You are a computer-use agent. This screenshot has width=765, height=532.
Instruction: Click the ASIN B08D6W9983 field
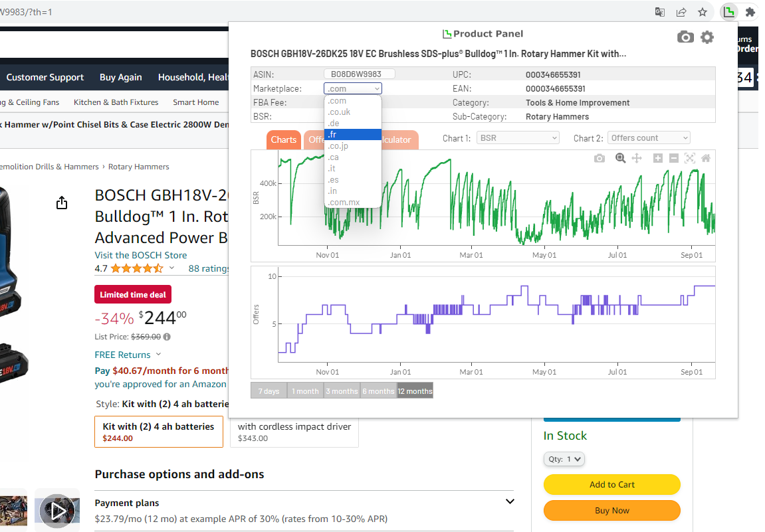pyautogui.click(x=359, y=74)
